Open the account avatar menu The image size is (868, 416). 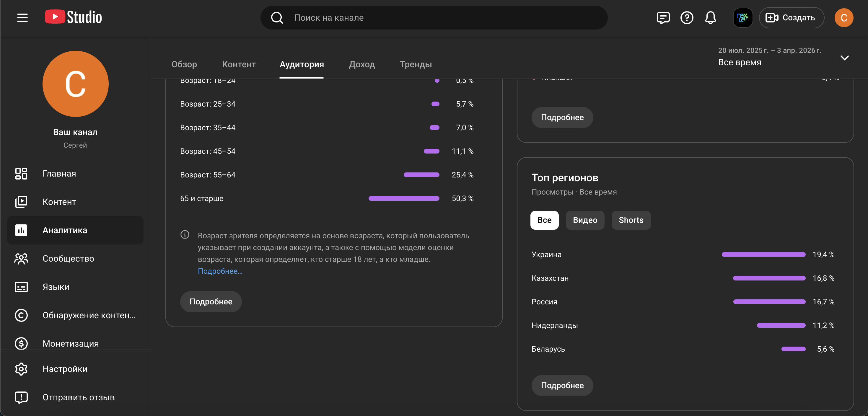click(843, 17)
